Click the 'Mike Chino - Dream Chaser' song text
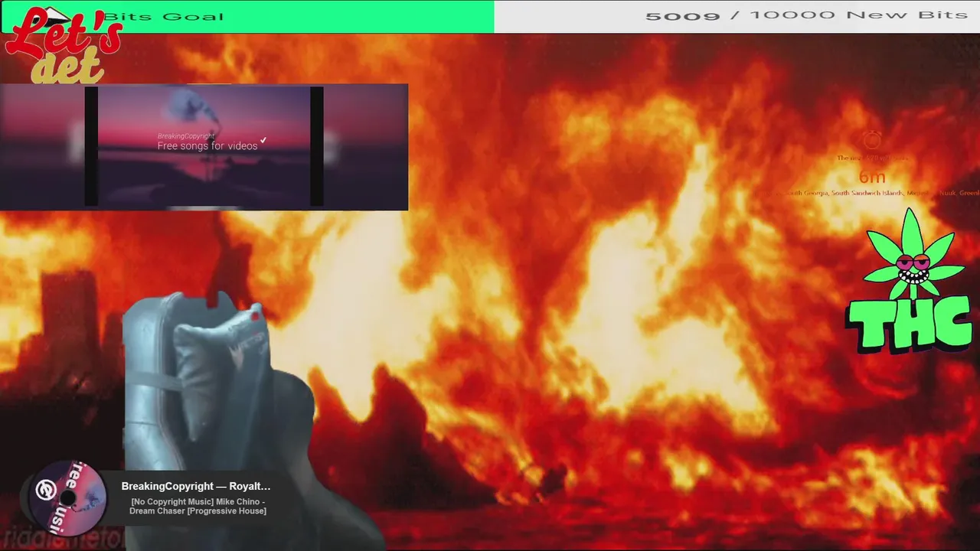This screenshot has width=980, height=551. pyautogui.click(x=198, y=506)
